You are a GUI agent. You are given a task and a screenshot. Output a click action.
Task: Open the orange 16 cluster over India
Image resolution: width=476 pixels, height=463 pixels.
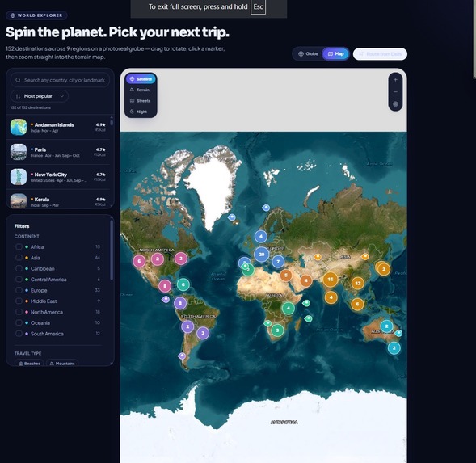tap(331, 279)
